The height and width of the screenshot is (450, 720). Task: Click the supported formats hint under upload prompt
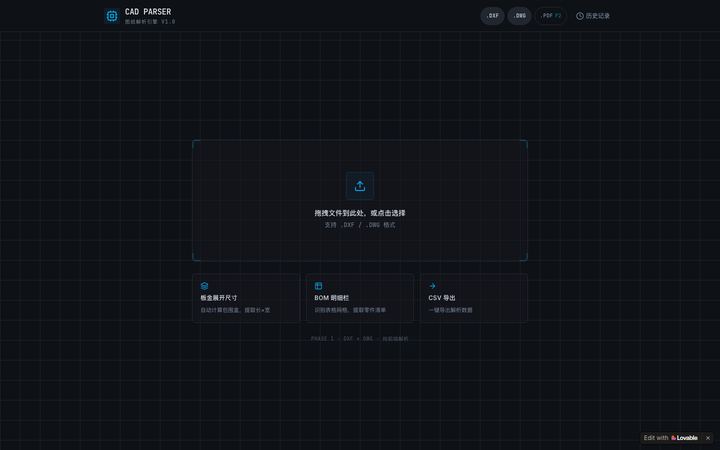click(360, 225)
